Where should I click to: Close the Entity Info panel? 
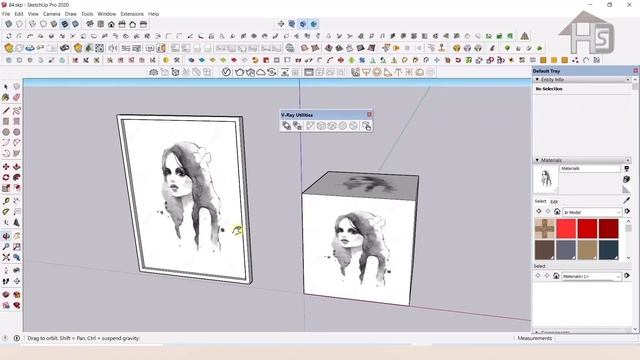coord(627,79)
